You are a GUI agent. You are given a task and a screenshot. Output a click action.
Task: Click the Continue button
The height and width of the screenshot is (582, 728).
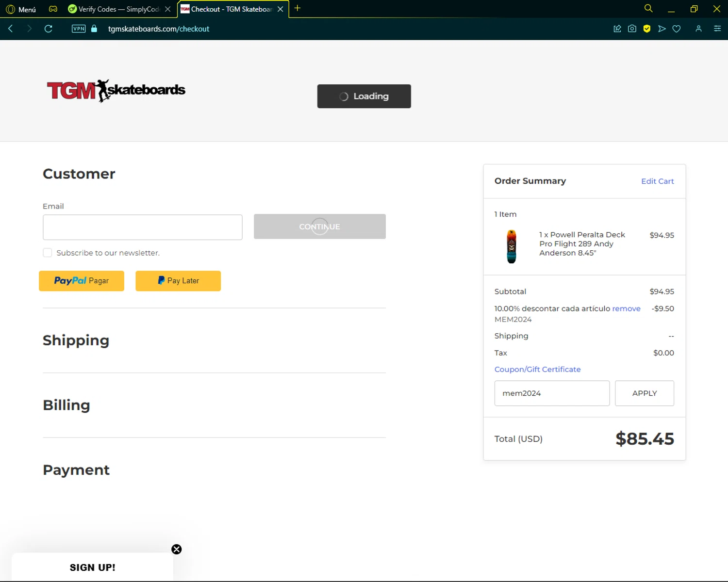[320, 226]
